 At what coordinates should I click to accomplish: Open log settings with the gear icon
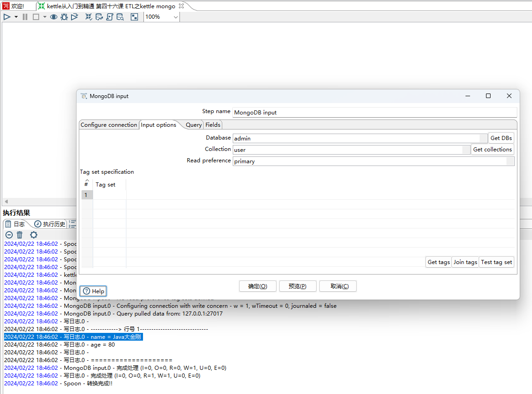[33, 234]
